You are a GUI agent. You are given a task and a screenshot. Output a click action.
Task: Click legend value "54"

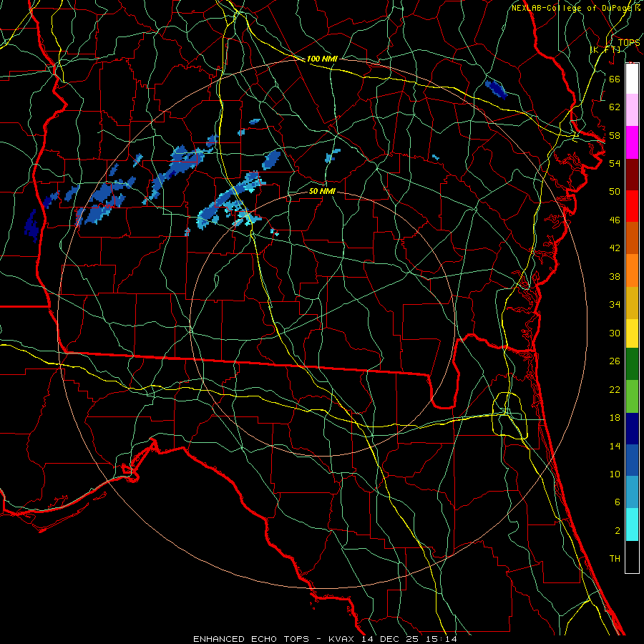point(615,163)
